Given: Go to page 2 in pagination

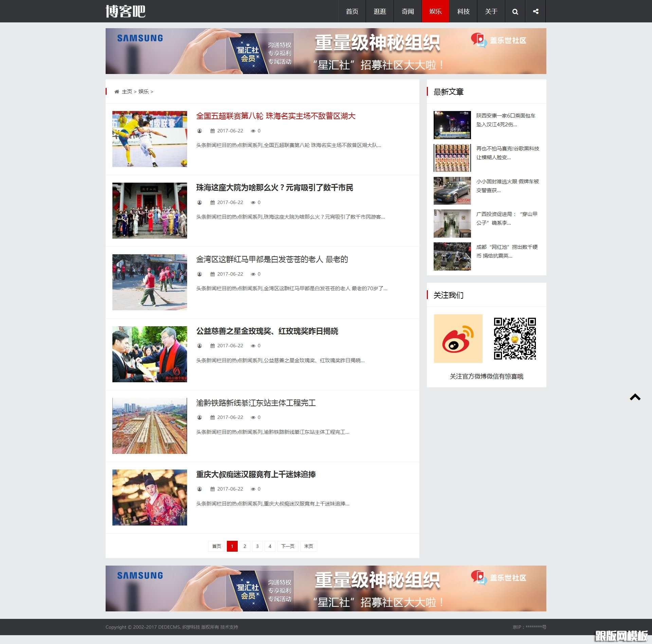Looking at the screenshot, I should tap(244, 546).
